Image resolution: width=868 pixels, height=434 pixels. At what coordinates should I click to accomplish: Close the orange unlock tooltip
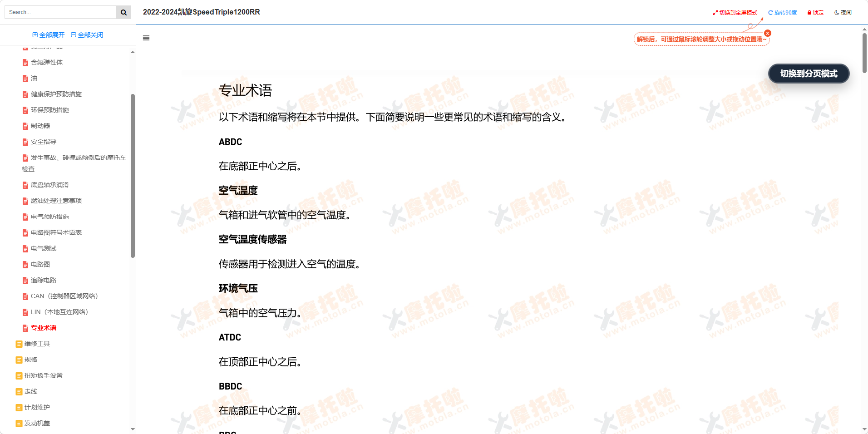click(x=768, y=33)
